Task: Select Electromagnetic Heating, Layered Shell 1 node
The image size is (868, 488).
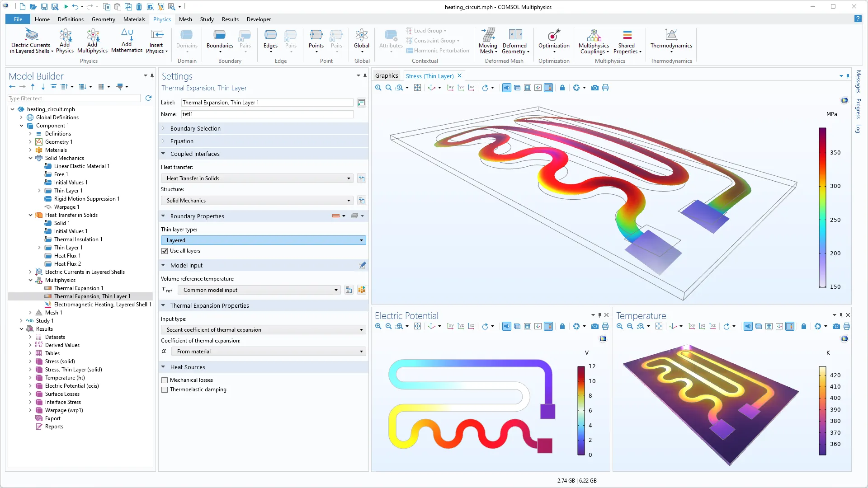Action: pos(102,305)
